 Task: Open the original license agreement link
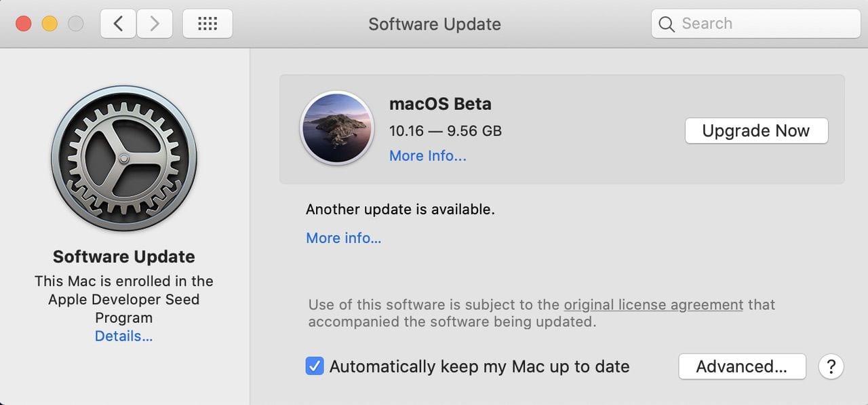point(654,305)
